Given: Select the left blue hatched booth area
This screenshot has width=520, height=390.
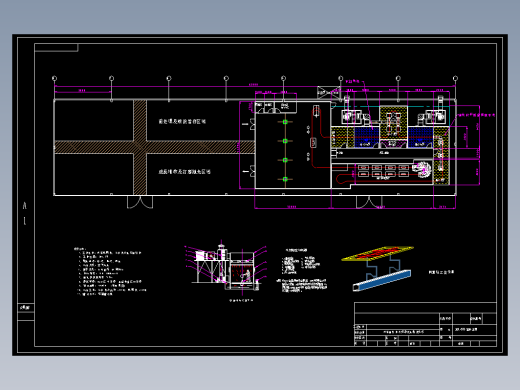Looking at the screenshot, I should tap(367, 137).
